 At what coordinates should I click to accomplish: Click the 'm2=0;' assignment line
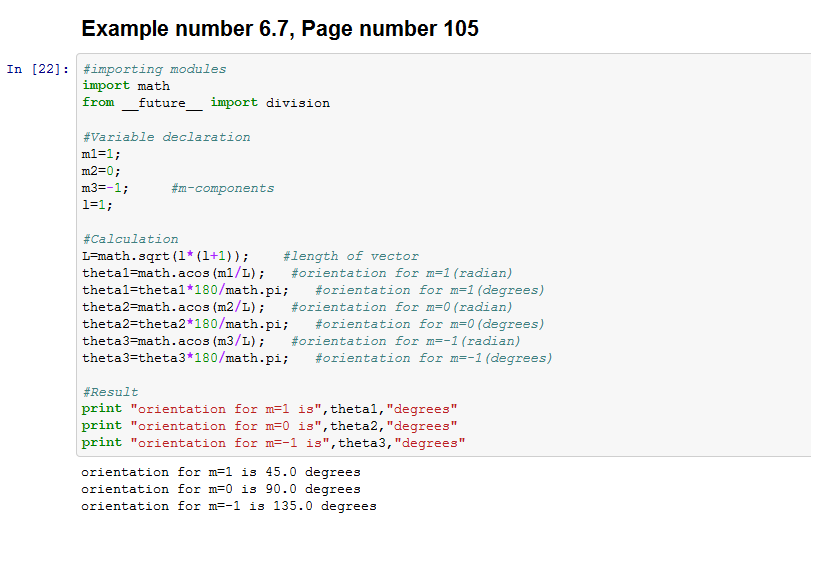[x=103, y=171]
